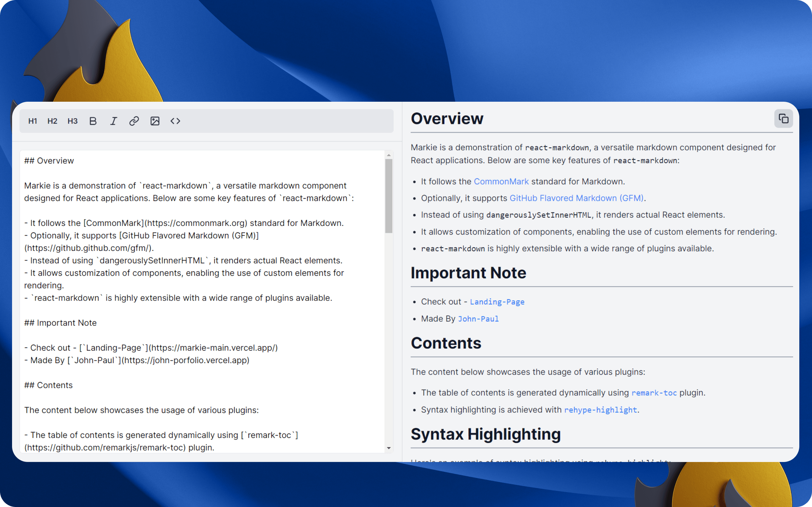Open the rehype-highlight link
The width and height of the screenshot is (812, 507).
601,410
